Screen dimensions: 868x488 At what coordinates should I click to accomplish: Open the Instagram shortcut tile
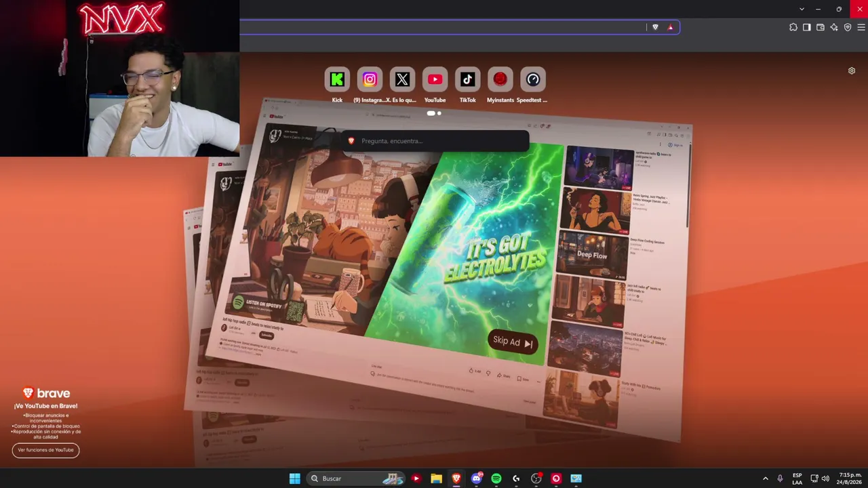(x=370, y=79)
